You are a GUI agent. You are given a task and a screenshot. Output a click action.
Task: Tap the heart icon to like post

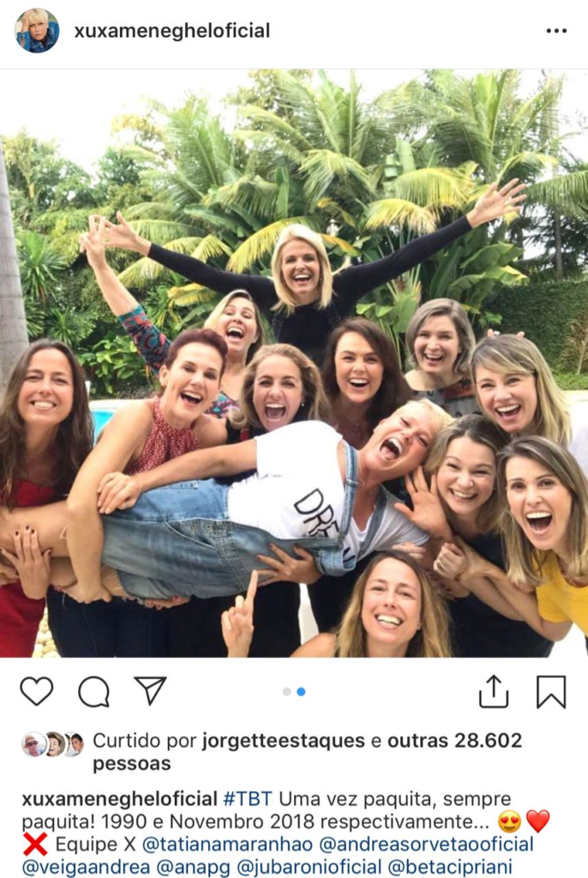(36, 691)
